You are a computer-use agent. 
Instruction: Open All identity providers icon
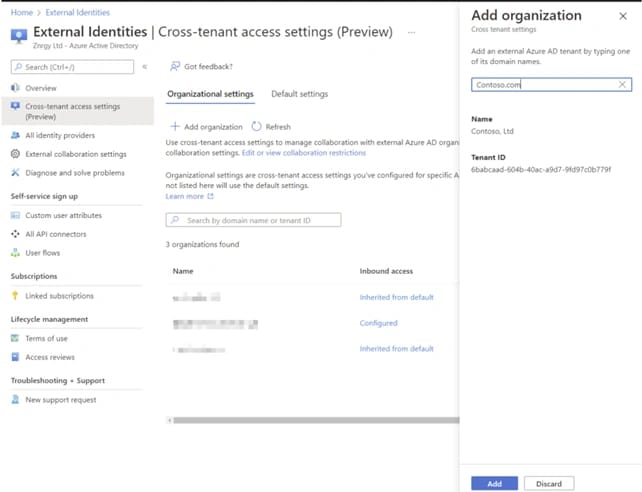pyautogui.click(x=15, y=135)
